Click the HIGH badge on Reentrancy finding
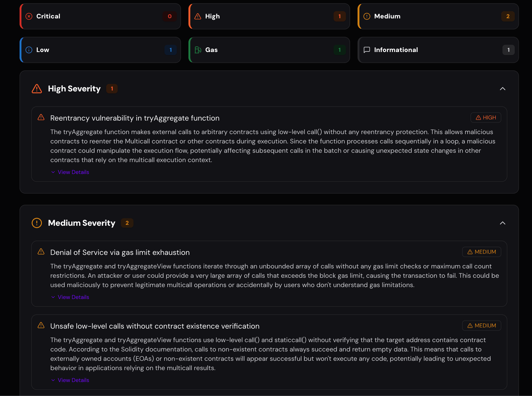Image resolution: width=532 pixels, height=396 pixels. tap(486, 118)
